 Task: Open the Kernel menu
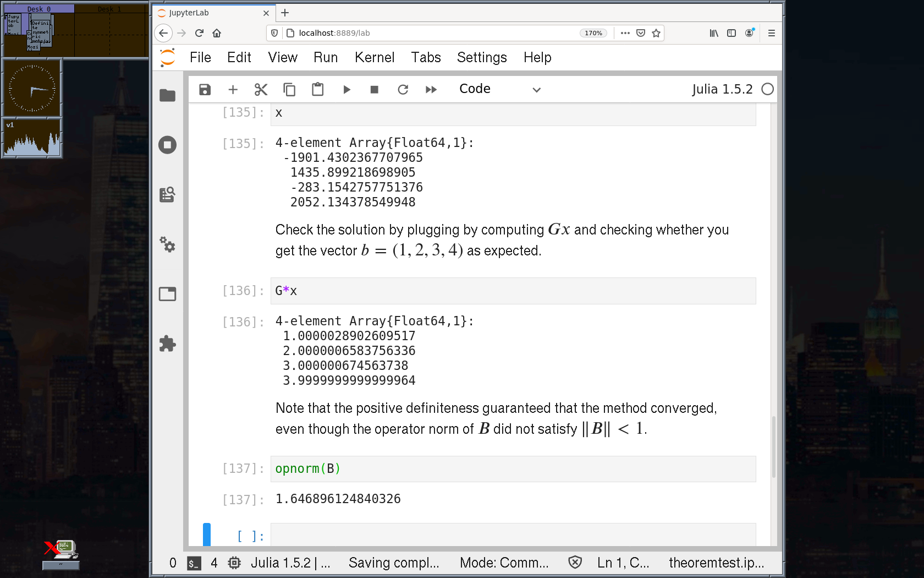374,57
